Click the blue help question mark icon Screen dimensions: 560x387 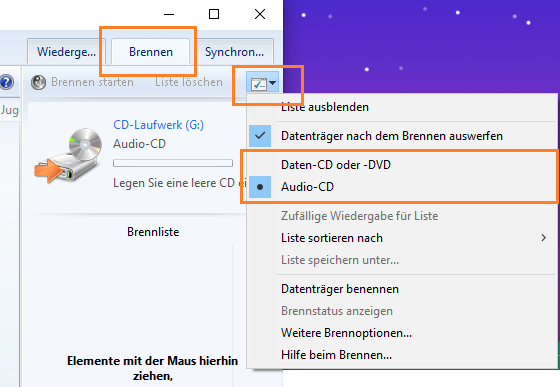pos(6,82)
